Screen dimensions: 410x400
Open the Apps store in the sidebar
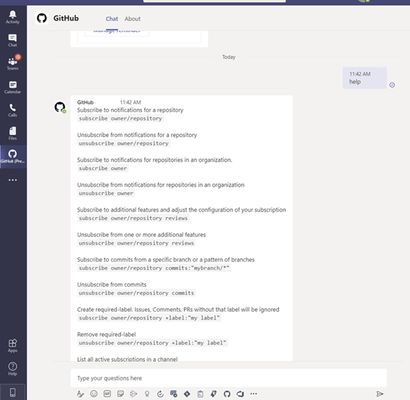[13, 345]
